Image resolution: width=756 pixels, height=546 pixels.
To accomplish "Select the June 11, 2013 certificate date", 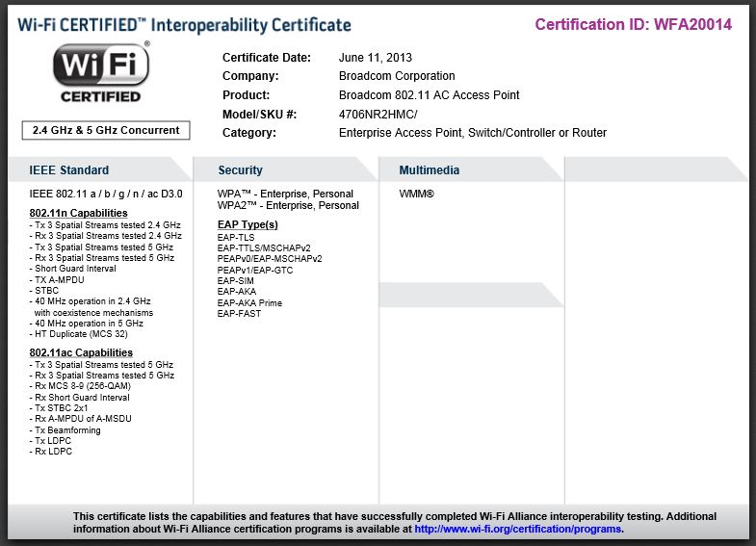I will (375, 58).
